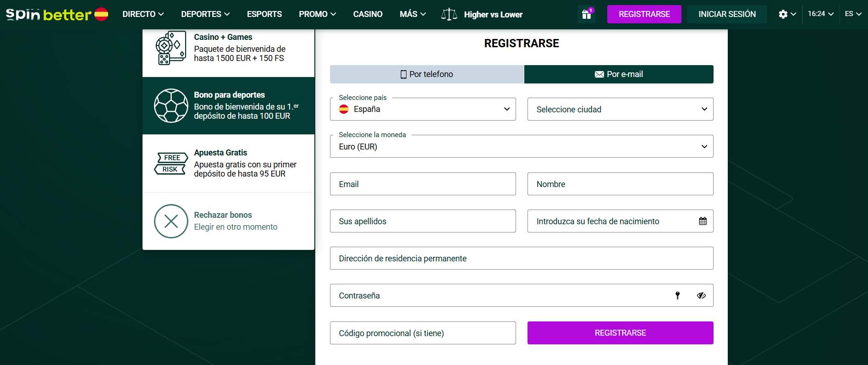Switch to the Por telefono tab

(427, 74)
